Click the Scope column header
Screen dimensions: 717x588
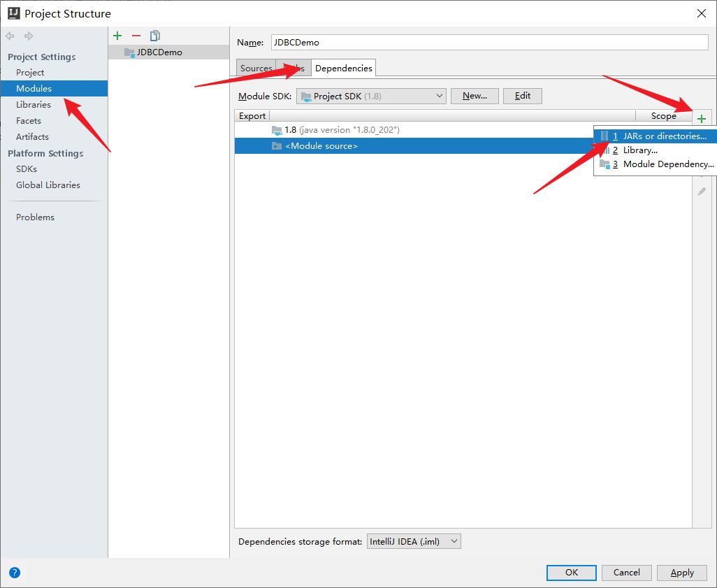[x=663, y=116]
